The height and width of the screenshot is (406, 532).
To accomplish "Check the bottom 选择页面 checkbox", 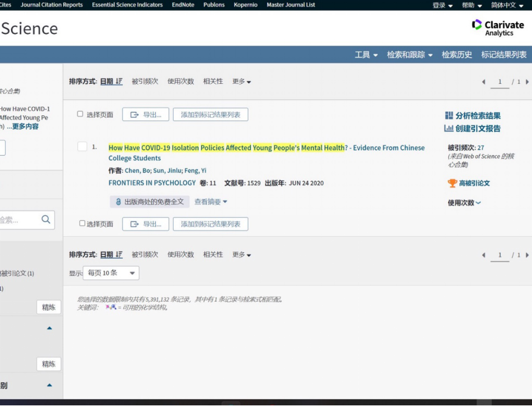I will (x=82, y=223).
